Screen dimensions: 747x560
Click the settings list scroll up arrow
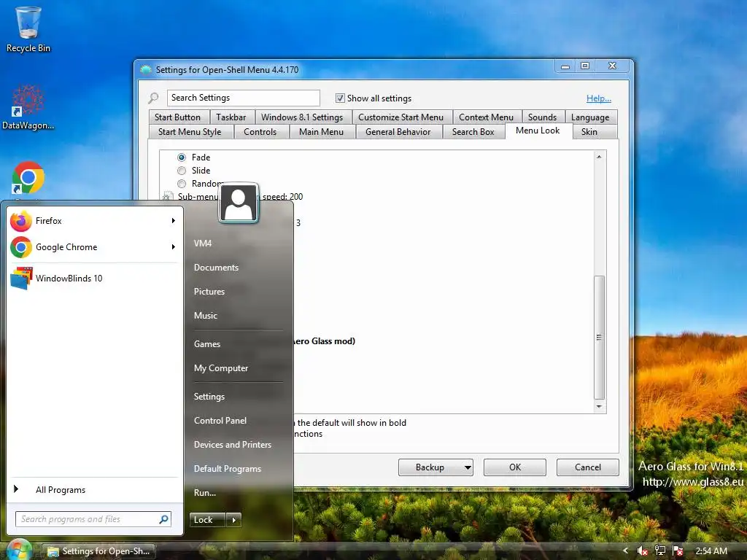tap(600, 157)
